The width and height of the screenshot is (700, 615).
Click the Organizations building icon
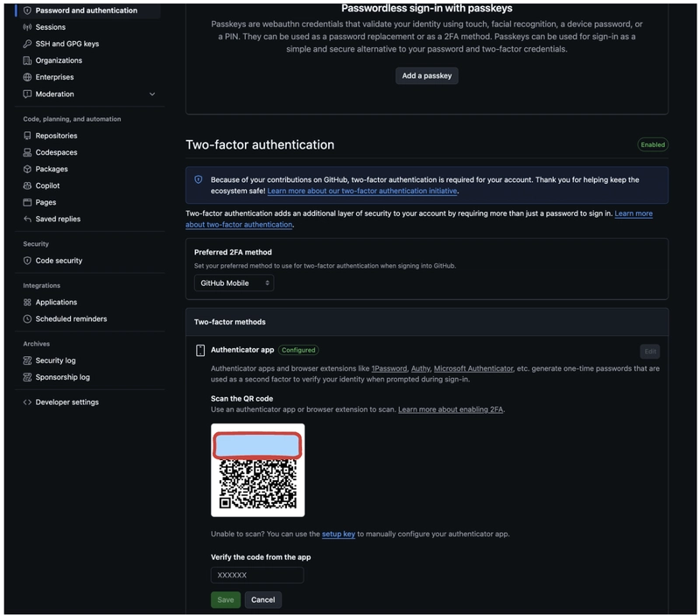(x=27, y=60)
